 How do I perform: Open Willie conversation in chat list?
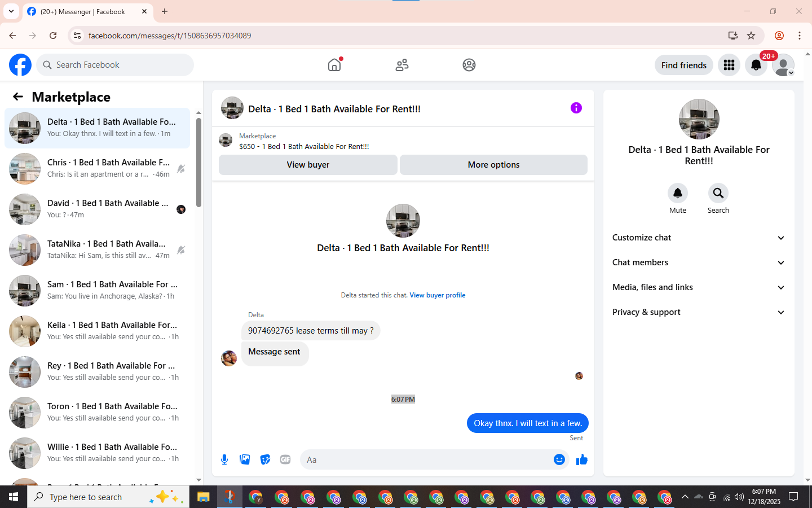pyautogui.click(x=97, y=453)
